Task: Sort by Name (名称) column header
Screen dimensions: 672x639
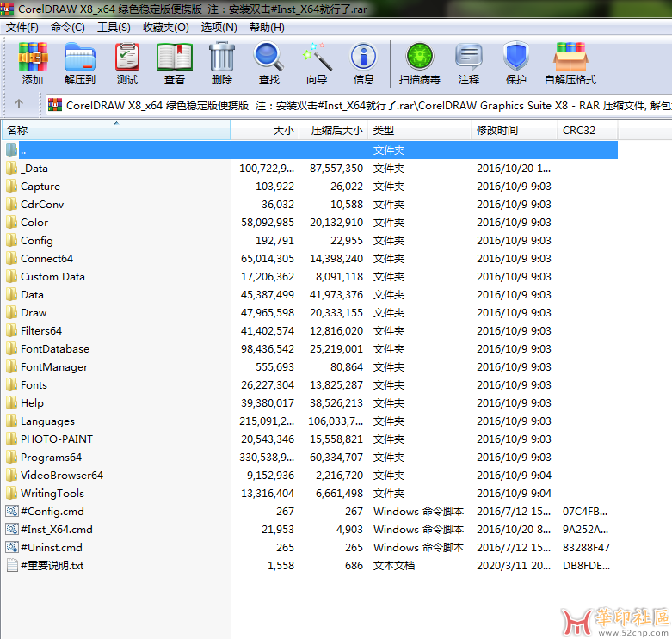Action: click(x=116, y=130)
